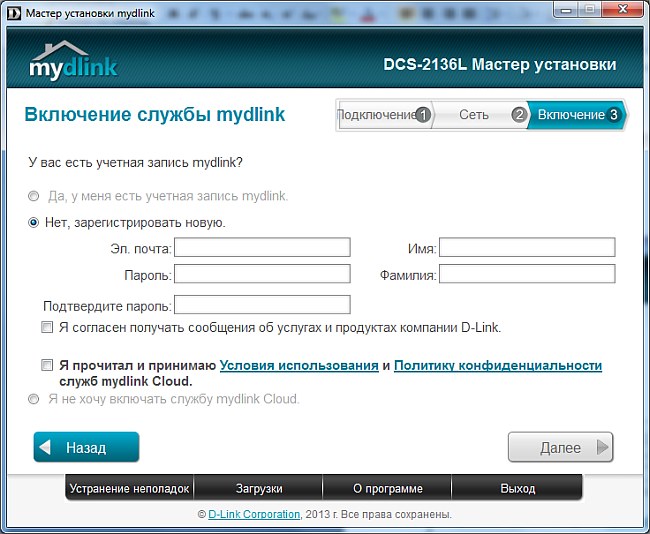This screenshot has height=534, width=650.
Task: Open Загрузки in bottom menu
Action: click(258, 489)
